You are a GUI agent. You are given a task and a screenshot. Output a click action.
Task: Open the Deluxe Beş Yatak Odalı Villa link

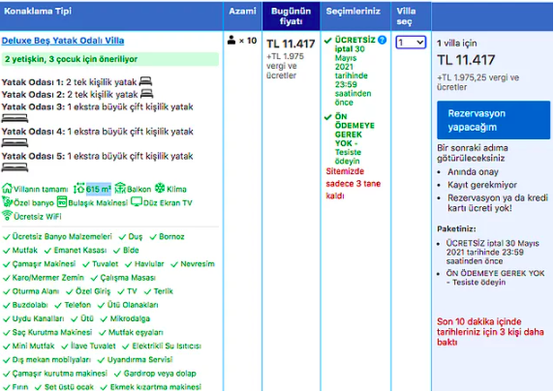(x=63, y=41)
